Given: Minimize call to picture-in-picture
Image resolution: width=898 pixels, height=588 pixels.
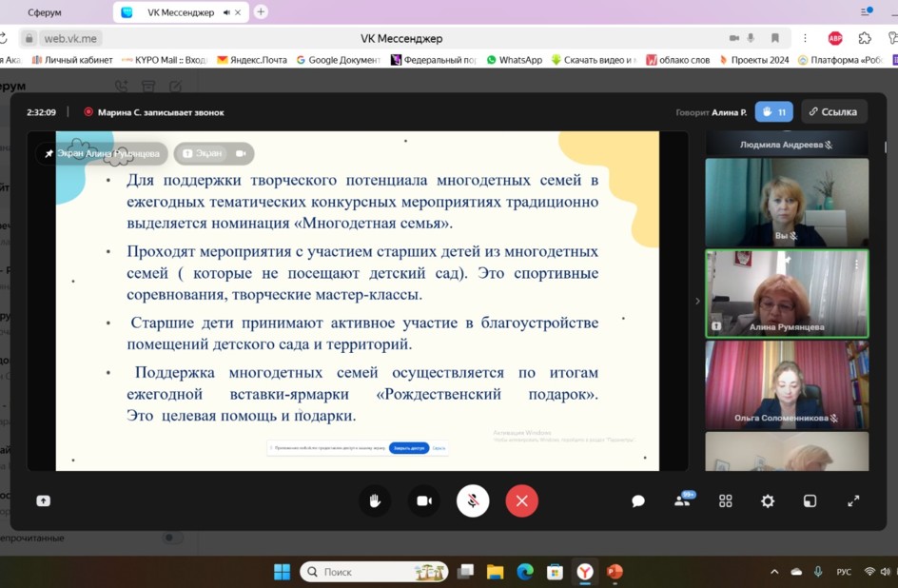Looking at the screenshot, I should (x=810, y=501).
